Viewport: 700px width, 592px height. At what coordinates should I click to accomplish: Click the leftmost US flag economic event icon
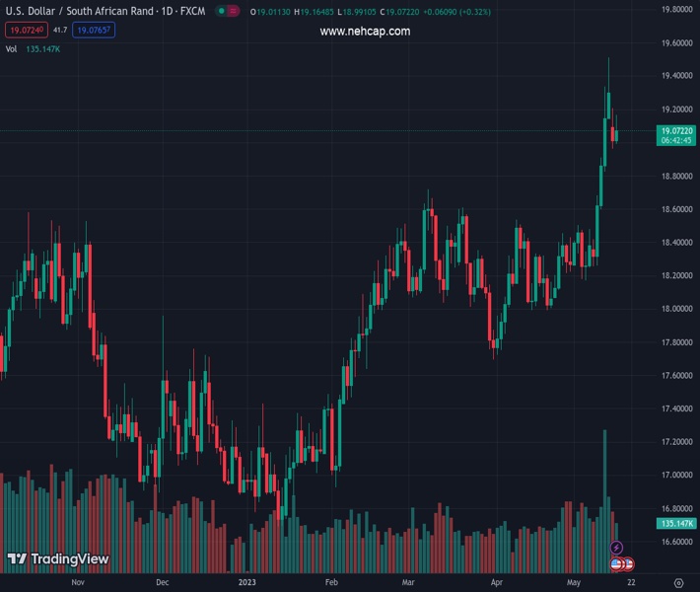click(x=617, y=564)
